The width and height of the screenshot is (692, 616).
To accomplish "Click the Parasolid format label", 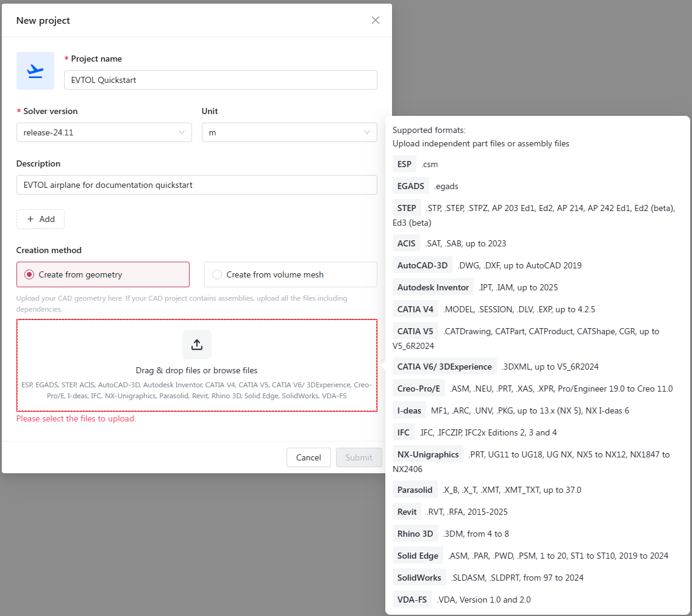I will pos(415,490).
